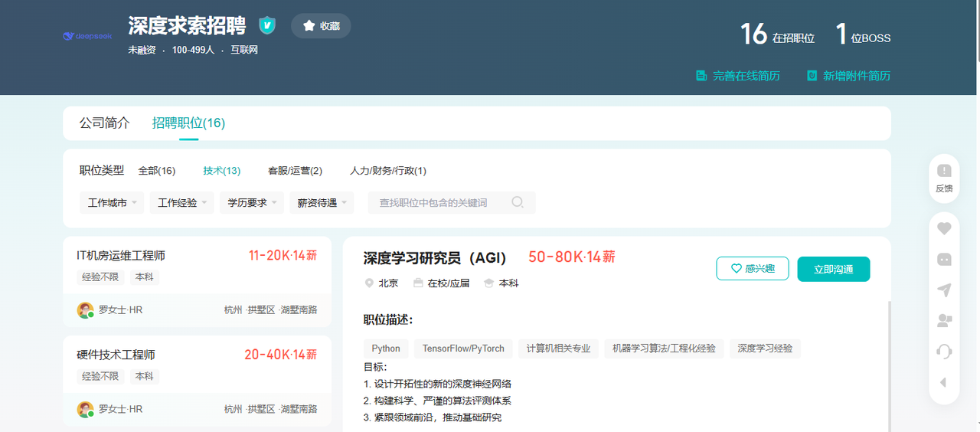
Task: Open the chat bubble icon in sidebar
Action: coord(944,259)
